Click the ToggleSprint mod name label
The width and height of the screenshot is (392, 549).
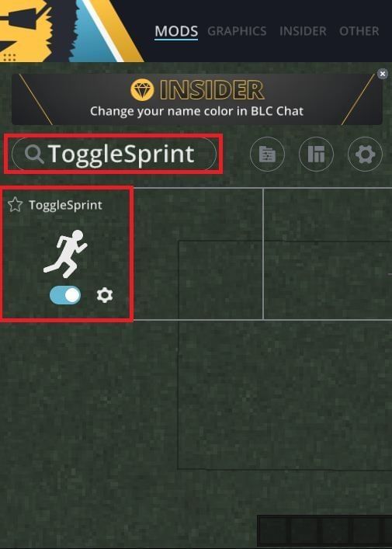click(65, 205)
